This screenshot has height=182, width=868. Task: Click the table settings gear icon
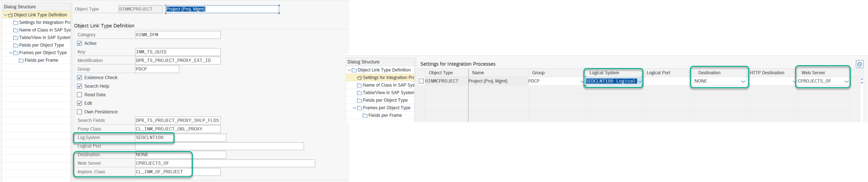[859, 64]
